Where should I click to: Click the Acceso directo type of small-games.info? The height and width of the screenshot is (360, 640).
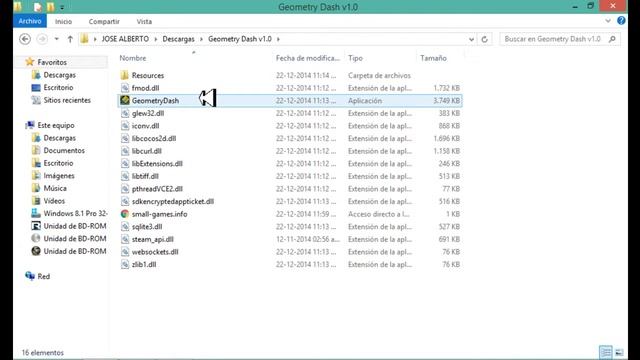[380, 214]
